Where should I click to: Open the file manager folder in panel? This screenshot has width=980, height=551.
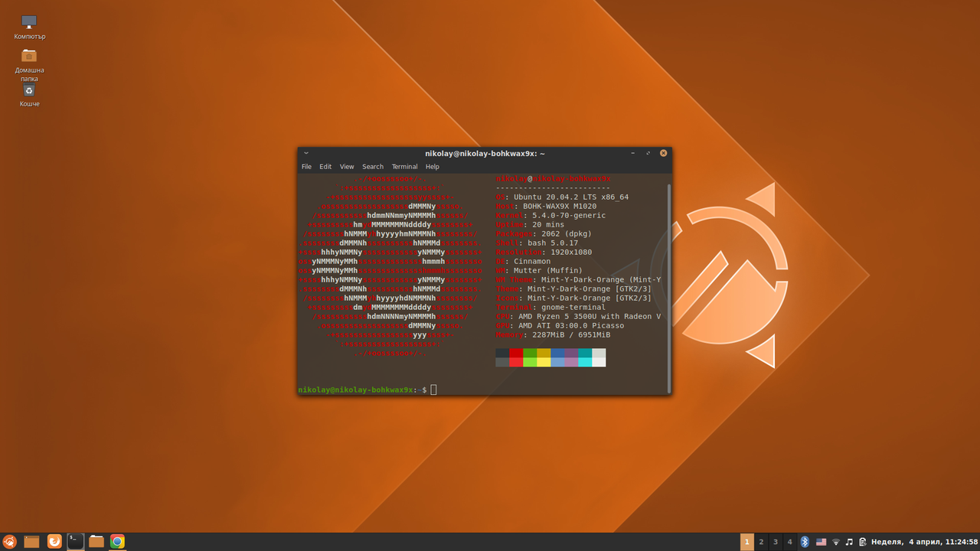tap(96, 542)
